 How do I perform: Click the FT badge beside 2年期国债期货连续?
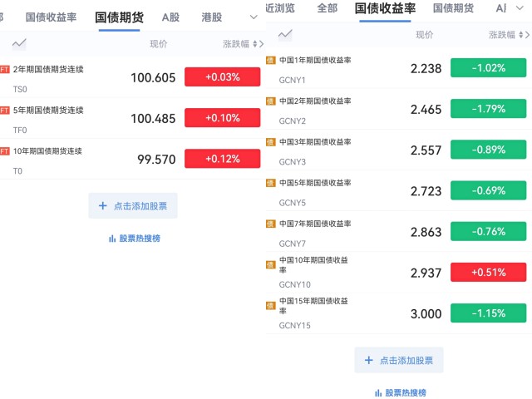click(4, 70)
